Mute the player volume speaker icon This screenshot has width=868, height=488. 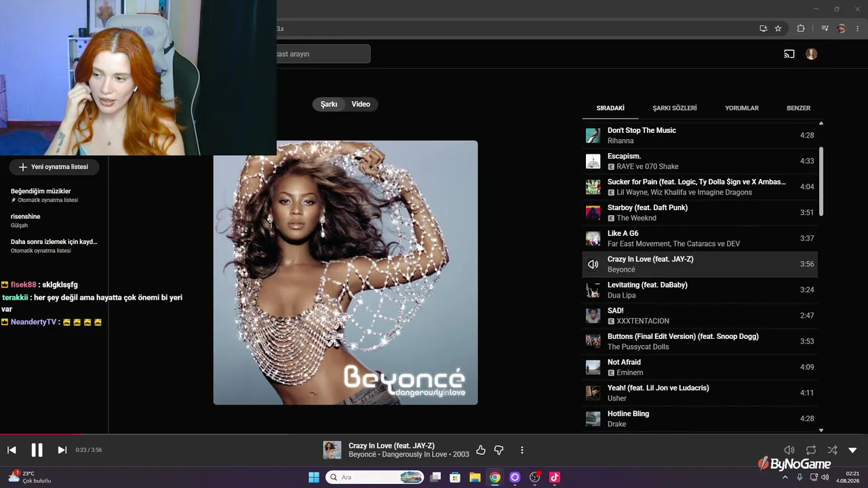pos(789,450)
